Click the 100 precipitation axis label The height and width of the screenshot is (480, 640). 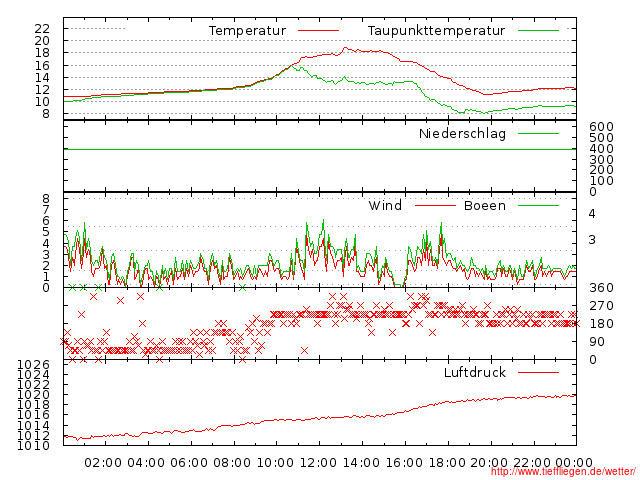(x=601, y=180)
